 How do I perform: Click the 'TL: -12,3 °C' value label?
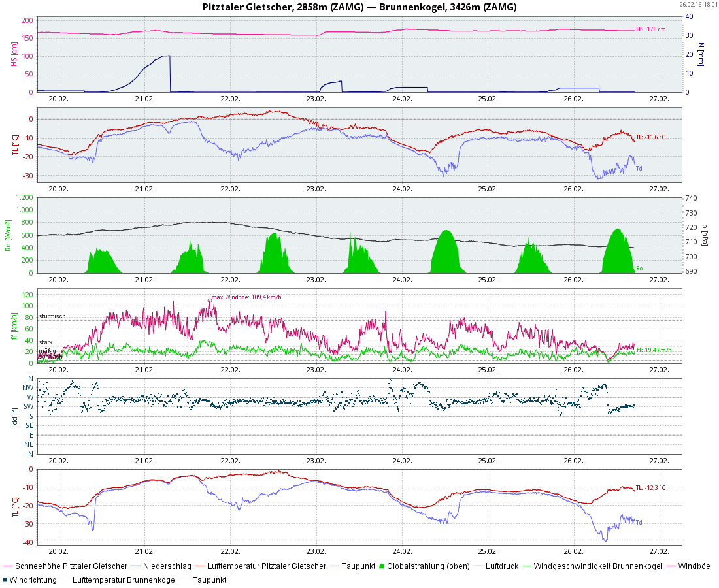[650, 487]
